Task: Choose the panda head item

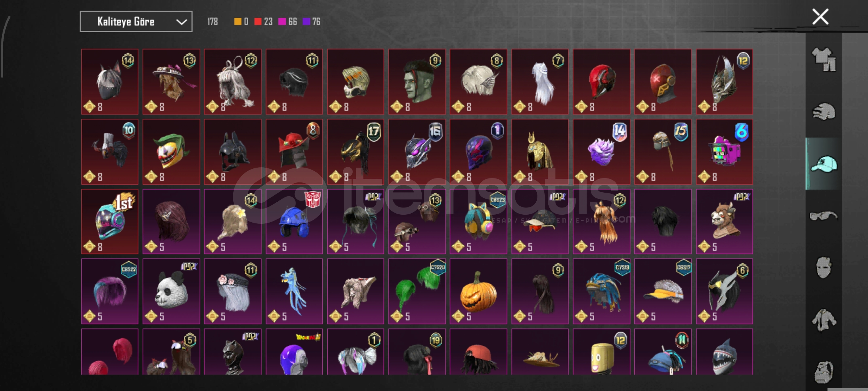Action: coord(171,291)
